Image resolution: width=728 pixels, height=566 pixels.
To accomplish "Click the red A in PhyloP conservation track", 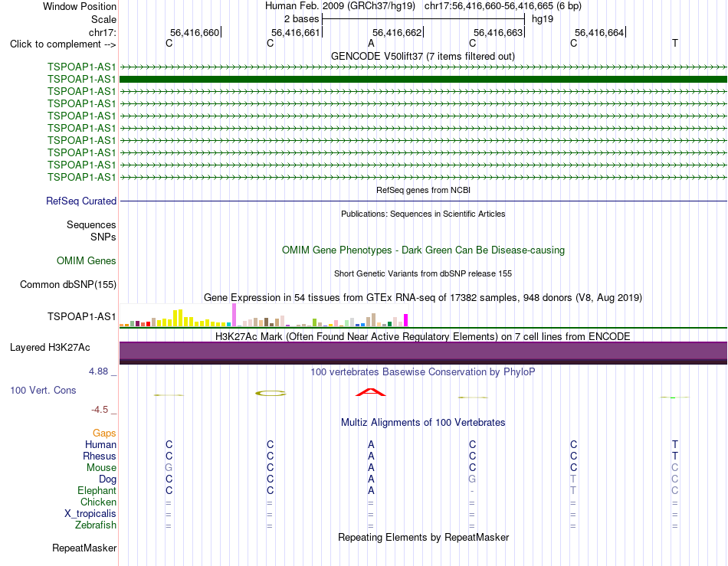I will click(x=370, y=392).
